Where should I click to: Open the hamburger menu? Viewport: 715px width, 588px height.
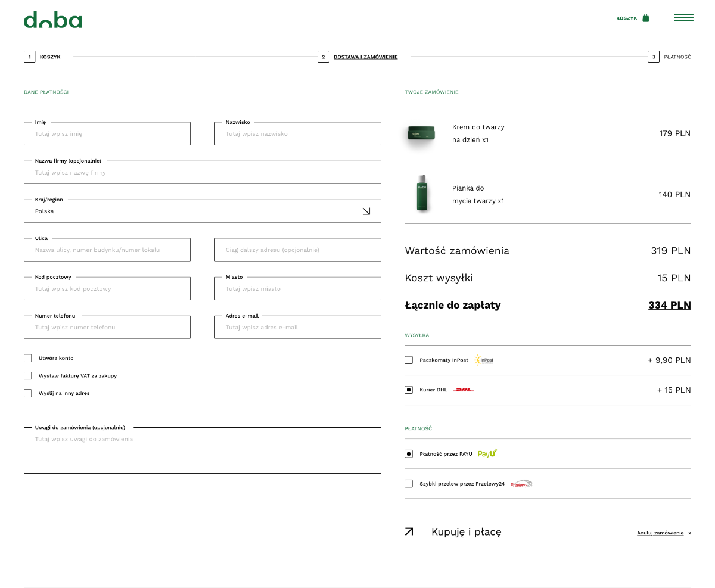tap(683, 18)
